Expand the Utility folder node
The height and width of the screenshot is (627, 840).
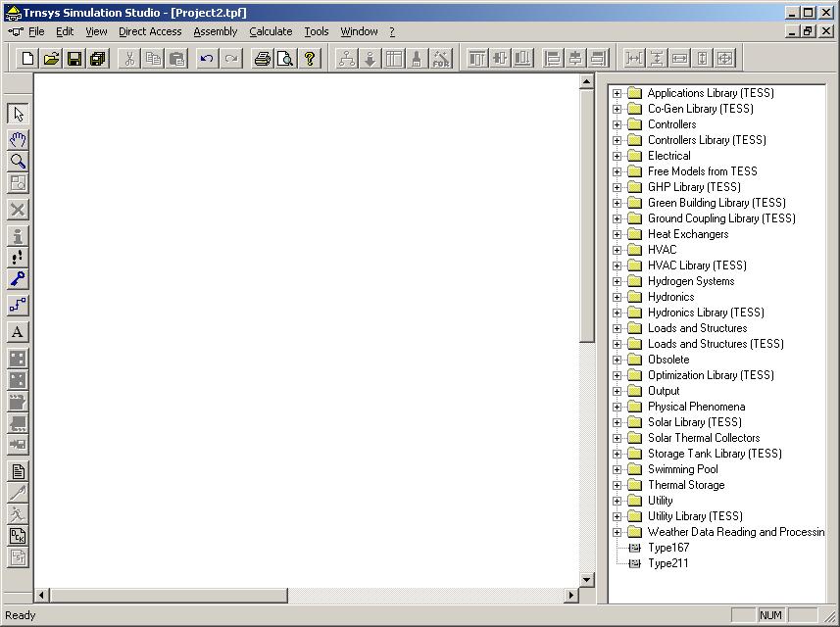[618, 502]
